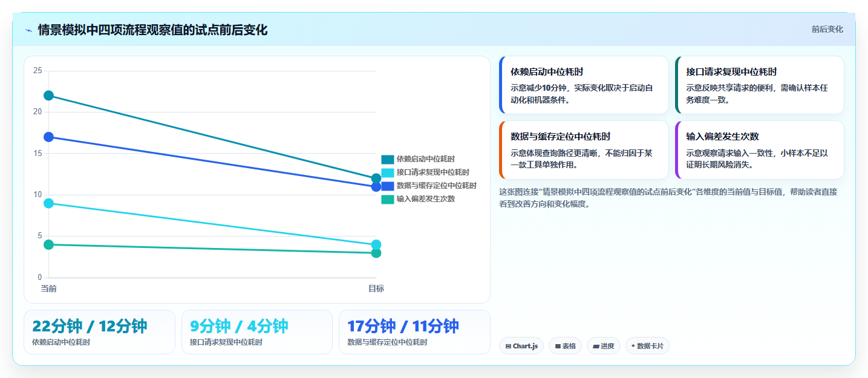Click the 数据卡片 tag chip
This screenshot has height=378, width=868.
click(x=647, y=346)
